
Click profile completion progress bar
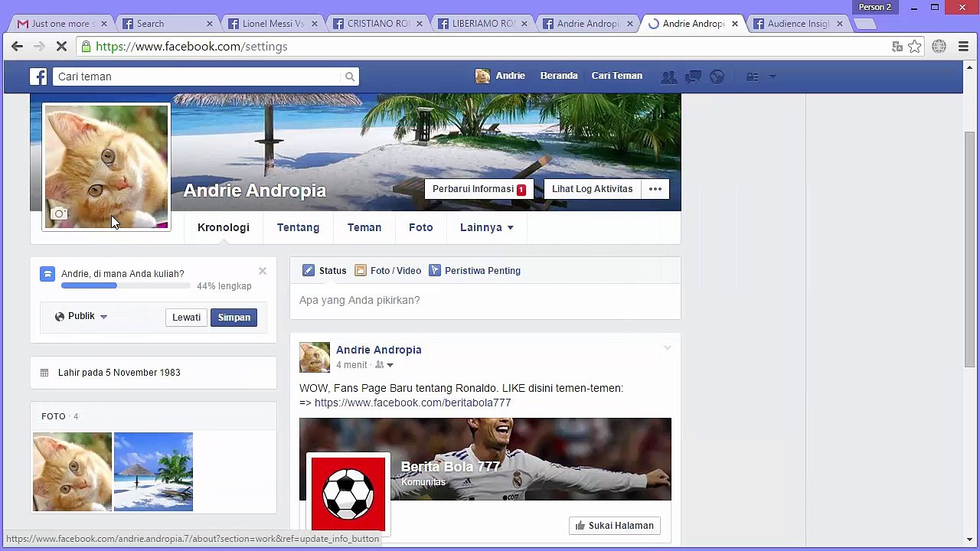pyautogui.click(x=126, y=285)
